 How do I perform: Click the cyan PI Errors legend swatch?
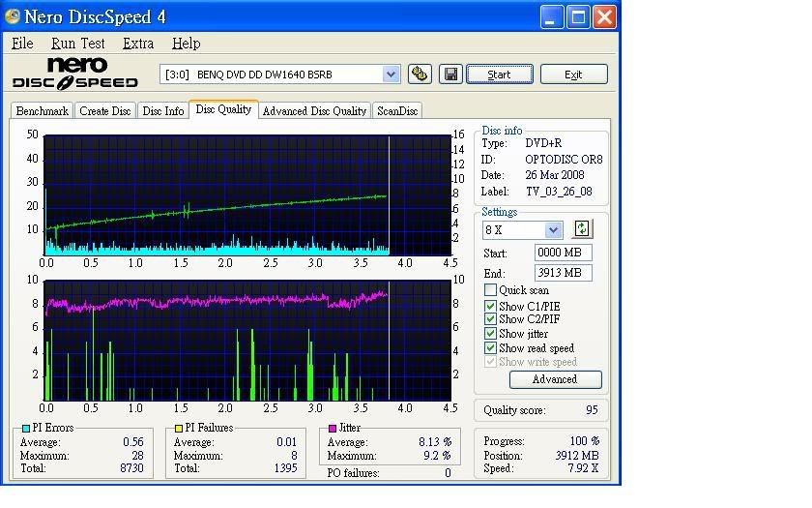(26, 428)
